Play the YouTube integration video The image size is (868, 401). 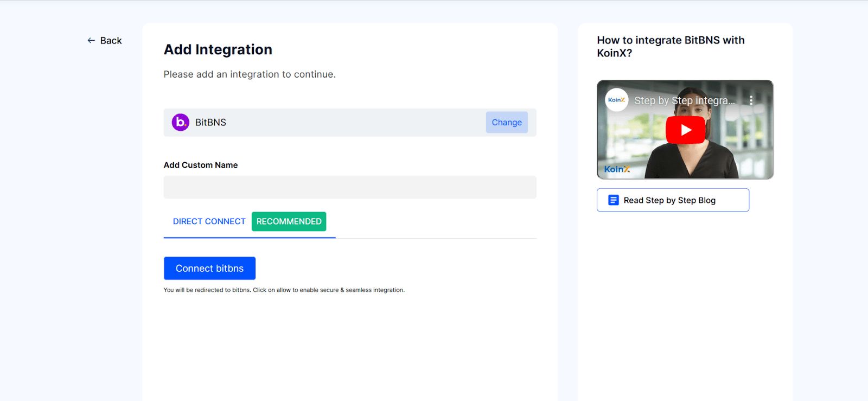point(686,130)
